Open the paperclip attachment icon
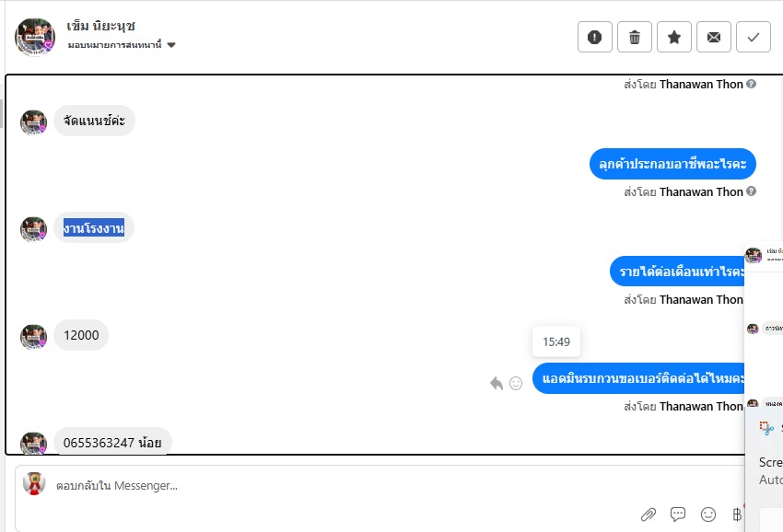The height and width of the screenshot is (532, 783). point(649,515)
